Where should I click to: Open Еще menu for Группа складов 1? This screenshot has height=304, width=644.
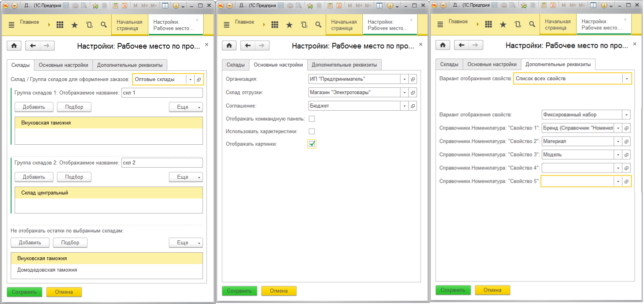186,107
